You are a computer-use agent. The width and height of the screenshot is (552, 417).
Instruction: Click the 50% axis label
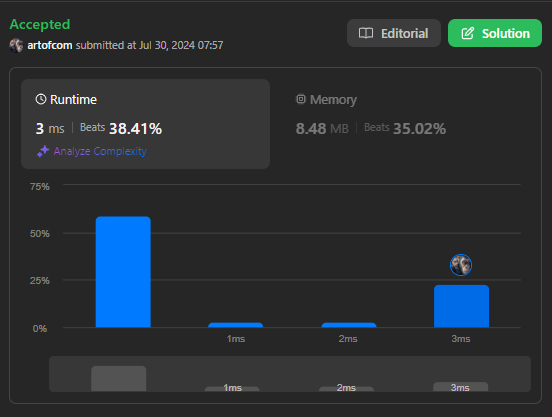(40, 234)
